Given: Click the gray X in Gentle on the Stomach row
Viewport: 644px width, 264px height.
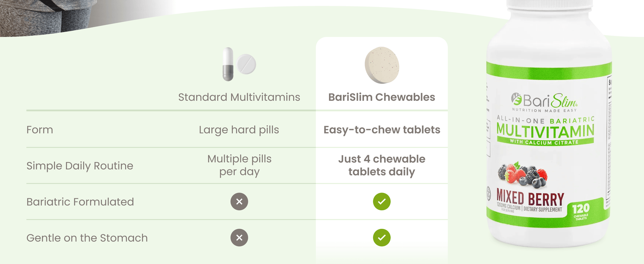Looking at the screenshot, I should (x=239, y=238).
